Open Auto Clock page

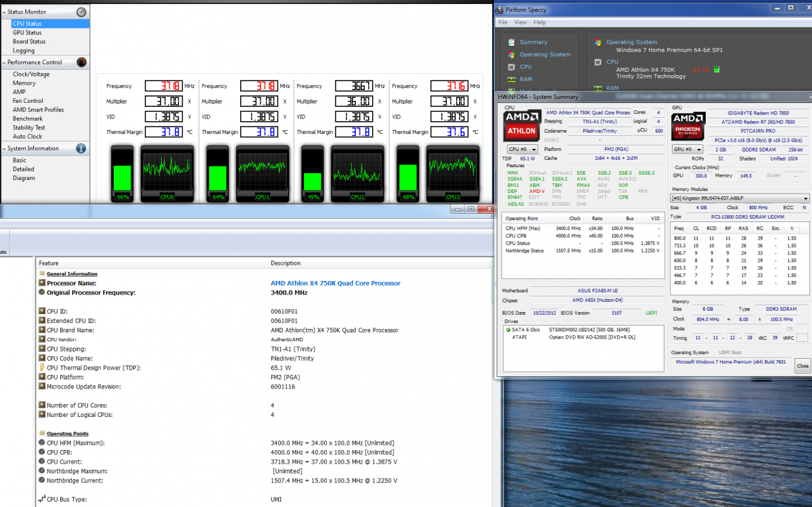(27, 136)
